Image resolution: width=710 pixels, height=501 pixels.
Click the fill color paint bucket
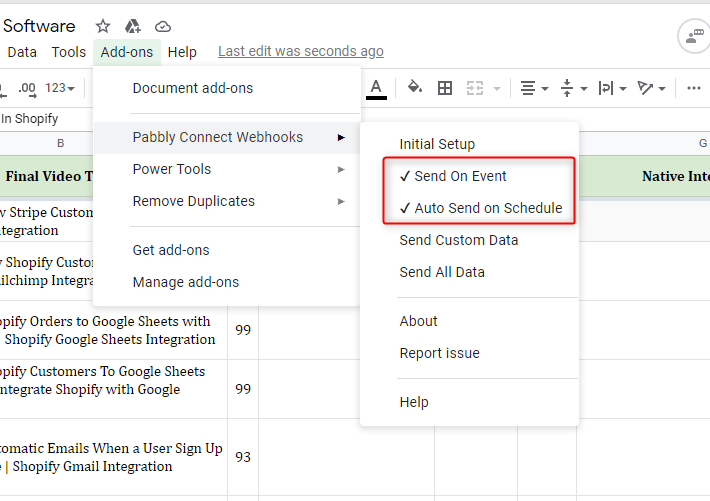tap(414, 87)
